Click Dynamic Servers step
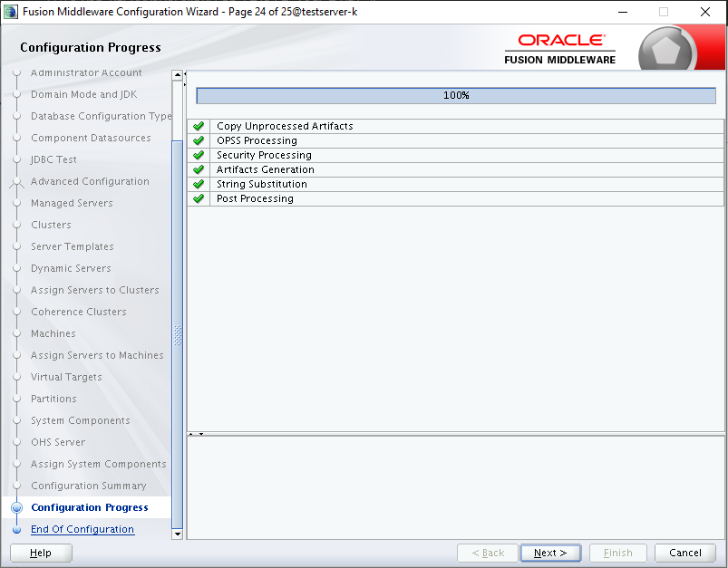The image size is (728, 568). tap(71, 269)
